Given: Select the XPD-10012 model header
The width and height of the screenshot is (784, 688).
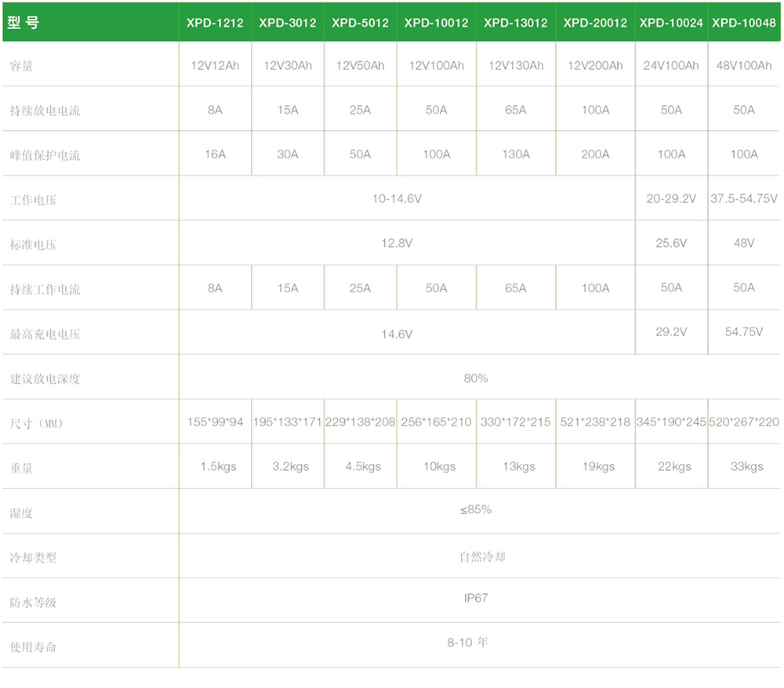Looking at the screenshot, I should click(436, 23).
